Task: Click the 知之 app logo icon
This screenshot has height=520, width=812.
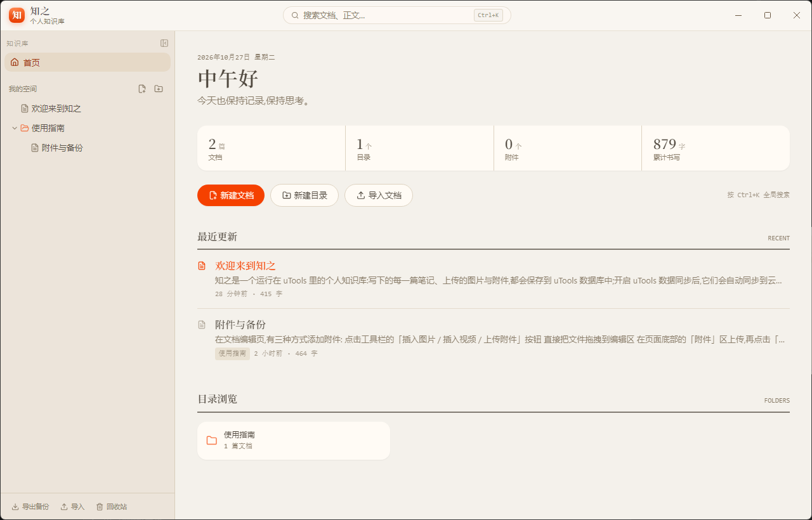Action: [16, 15]
